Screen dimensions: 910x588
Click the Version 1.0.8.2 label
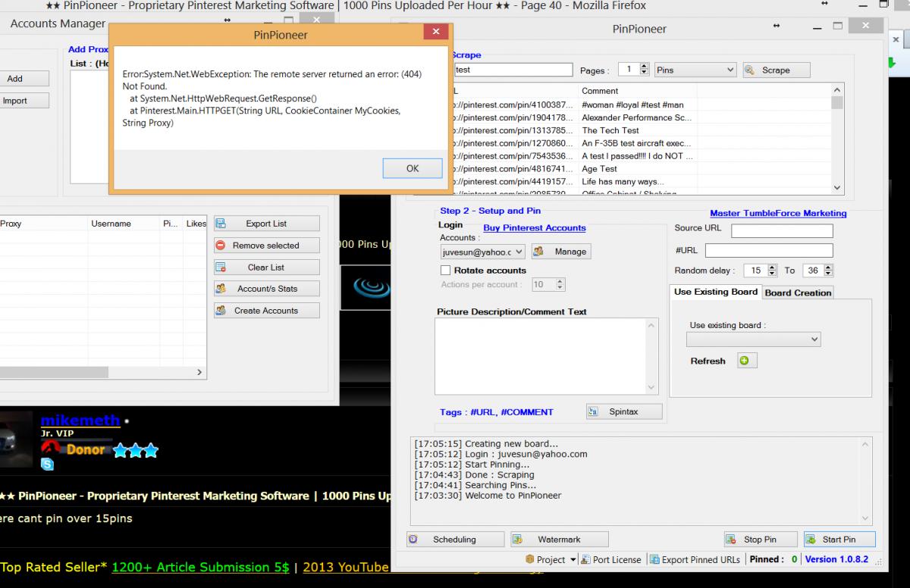pos(836,559)
